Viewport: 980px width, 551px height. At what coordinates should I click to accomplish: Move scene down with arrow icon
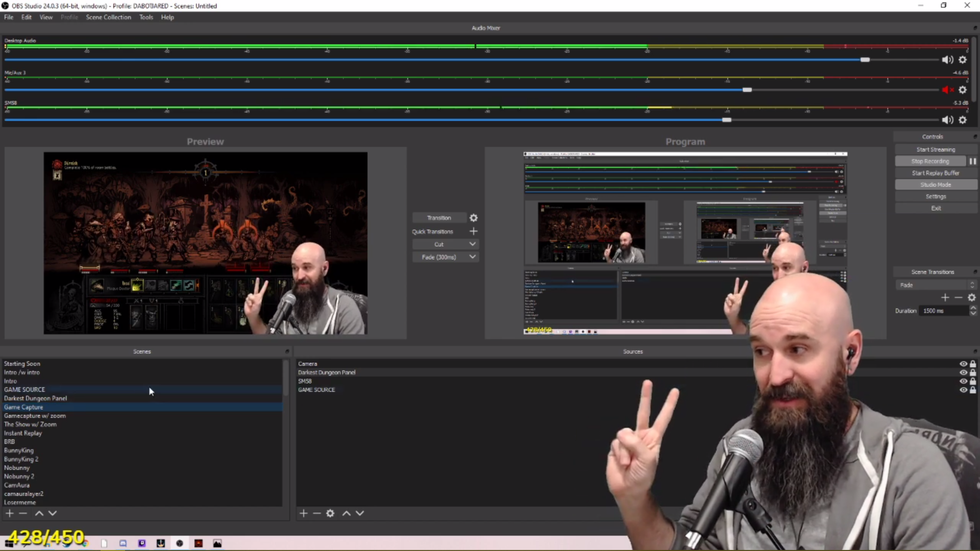pos(52,513)
